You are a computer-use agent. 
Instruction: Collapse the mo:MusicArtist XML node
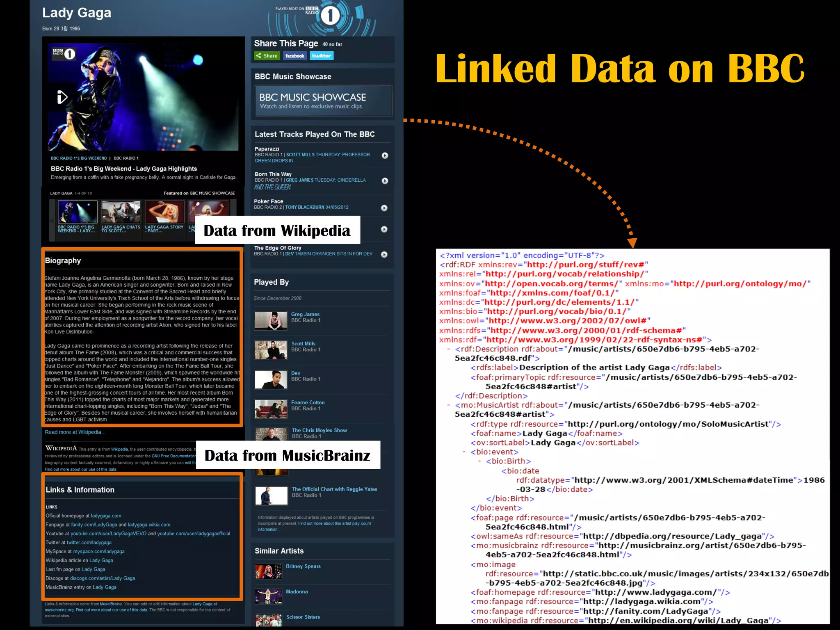coord(448,406)
